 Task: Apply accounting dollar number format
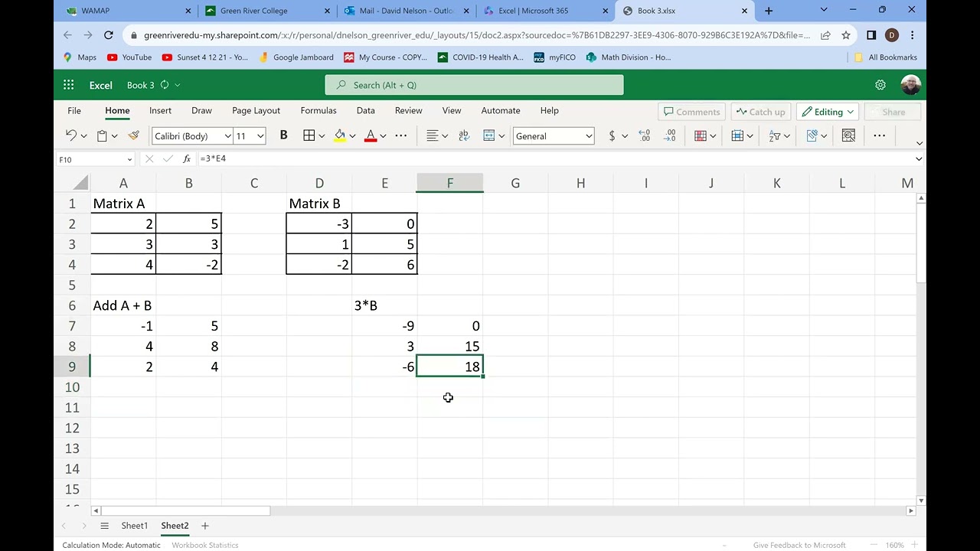point(612,135)
